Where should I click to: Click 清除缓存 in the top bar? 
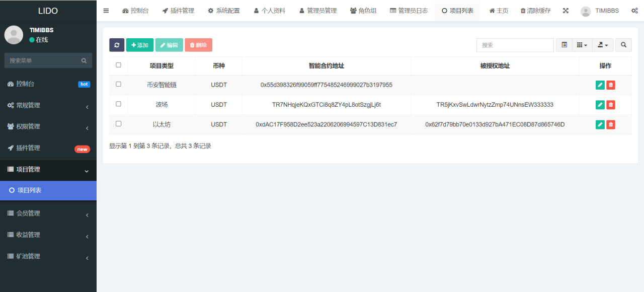tap(535, 11)
